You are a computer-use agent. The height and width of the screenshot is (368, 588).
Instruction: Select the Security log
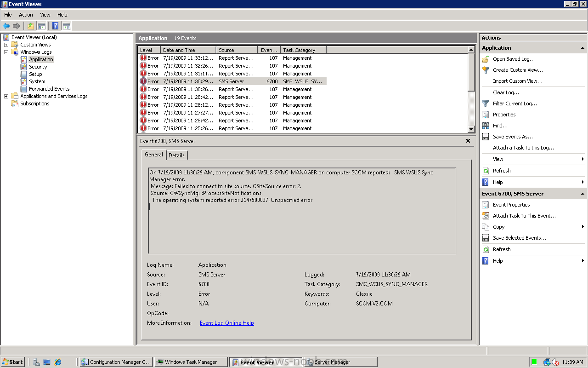click(x=38, y=67)
